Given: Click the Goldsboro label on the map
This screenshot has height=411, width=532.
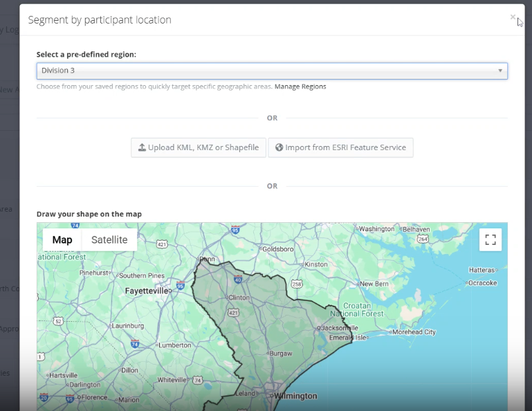Looking at the screenshot, I should [279, 248].
